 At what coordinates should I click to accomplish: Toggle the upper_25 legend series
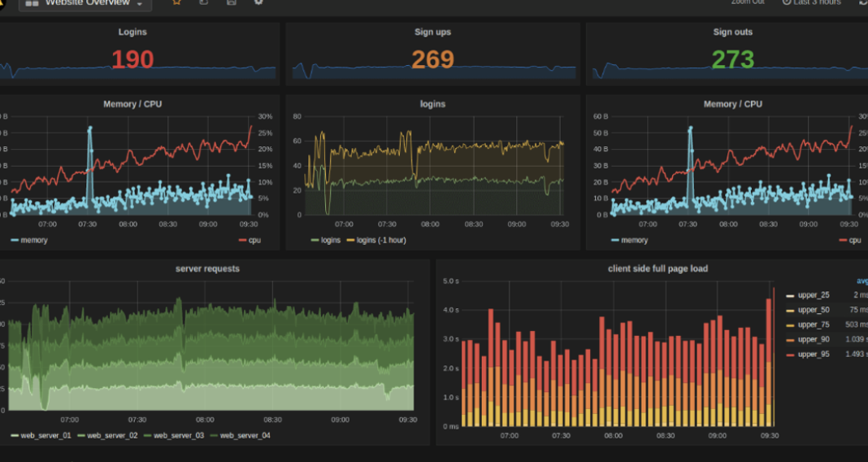pyautogui.click(x=814, y=295)
